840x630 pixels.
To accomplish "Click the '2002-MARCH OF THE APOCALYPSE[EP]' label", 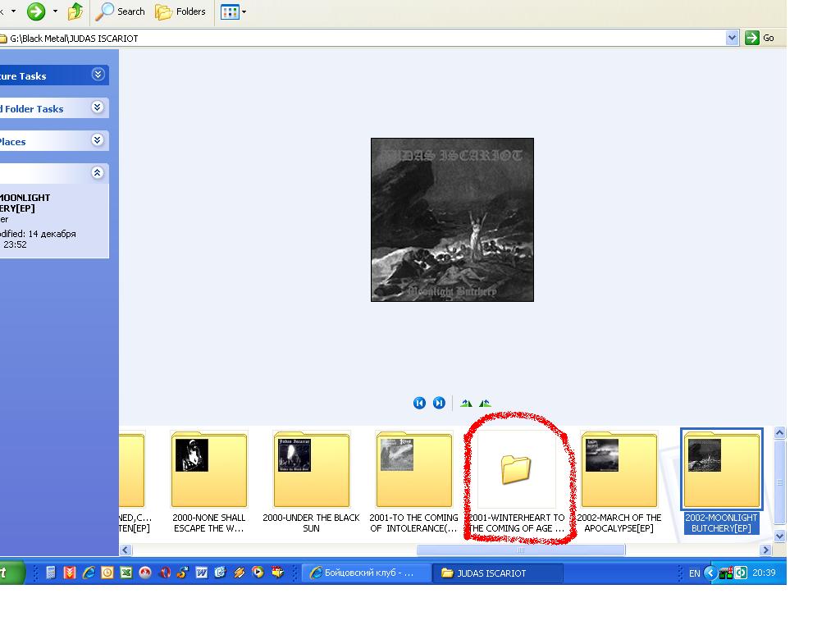I will pos(619,523).
